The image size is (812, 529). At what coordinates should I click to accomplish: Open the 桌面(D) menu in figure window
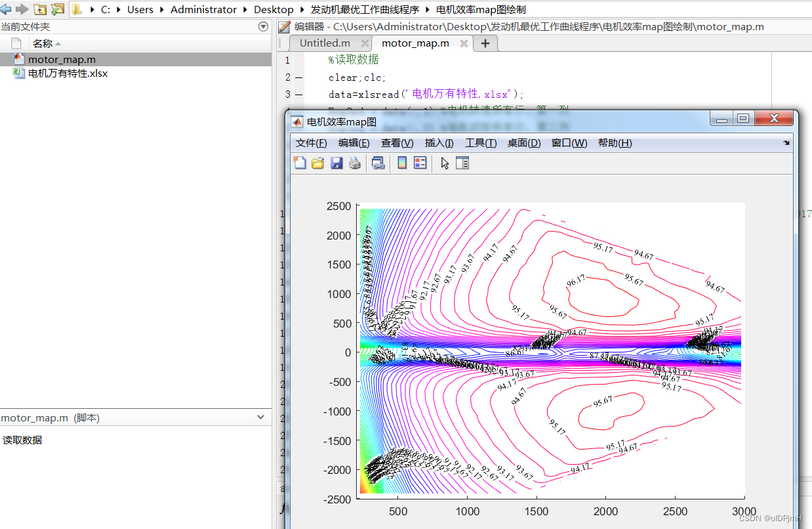tap(524, 143)
